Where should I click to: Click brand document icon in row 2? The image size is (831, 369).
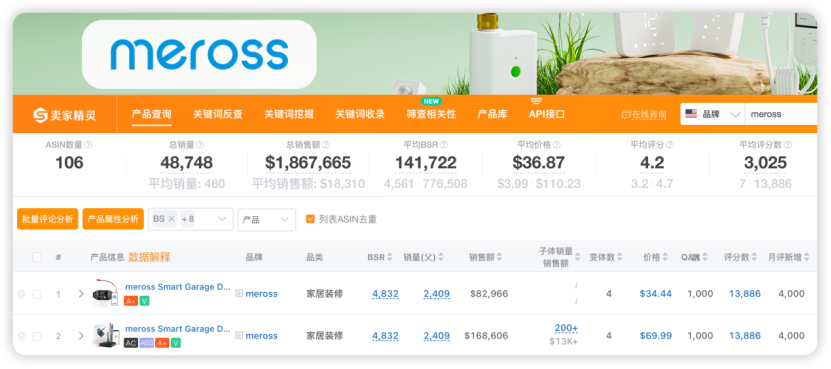(x=239, y=336)
